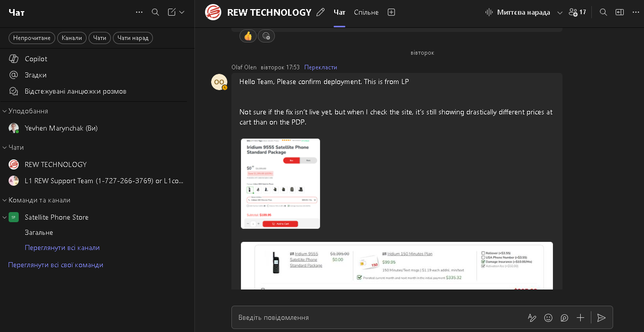Click the REW TECHNOLOGY group avatar in header
644x332 pixels.
tap(213, 12)
